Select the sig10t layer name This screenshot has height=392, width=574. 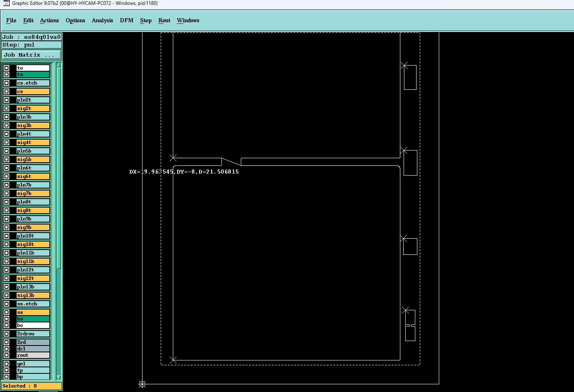[33, 244]
